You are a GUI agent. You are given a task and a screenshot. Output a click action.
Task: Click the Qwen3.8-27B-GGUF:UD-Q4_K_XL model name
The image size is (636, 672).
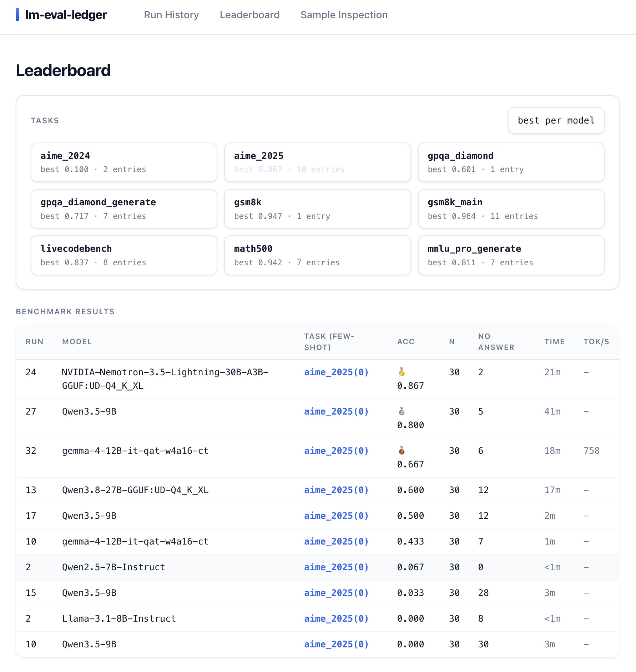135,490
